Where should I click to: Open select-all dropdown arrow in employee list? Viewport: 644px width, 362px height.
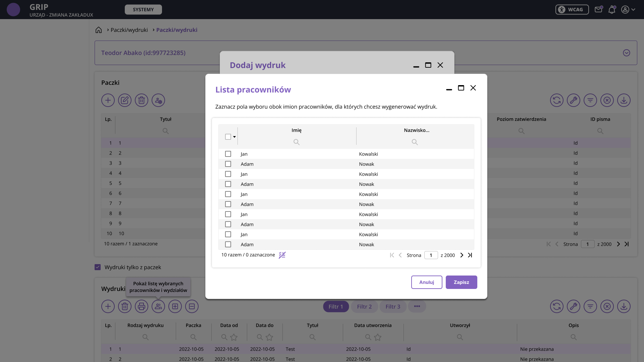[234, 137]
